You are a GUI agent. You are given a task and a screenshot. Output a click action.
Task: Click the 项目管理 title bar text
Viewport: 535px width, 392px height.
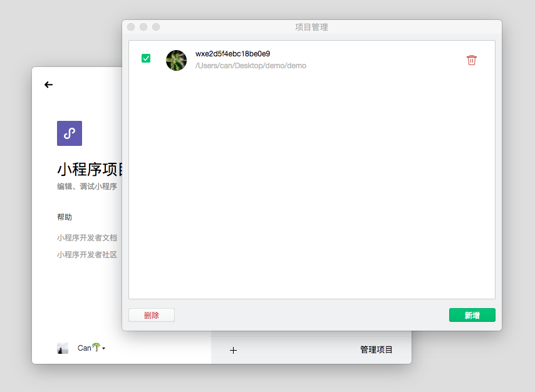311,27
